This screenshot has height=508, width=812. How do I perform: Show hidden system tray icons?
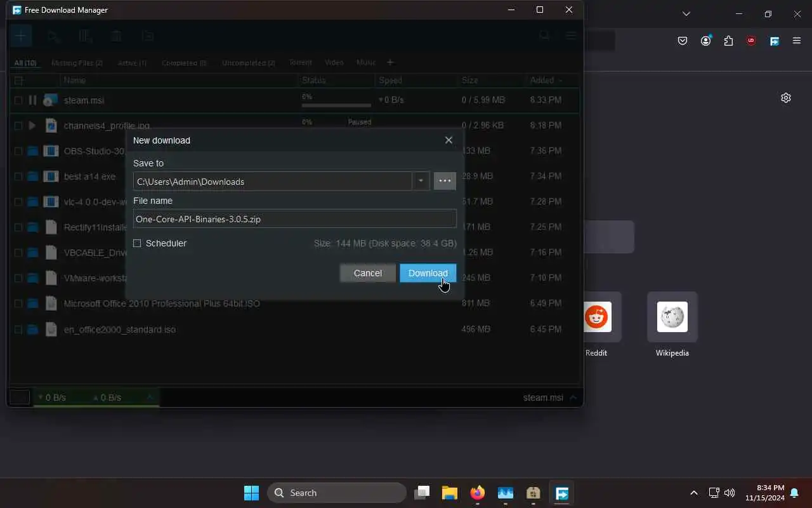tap(693, 493)
